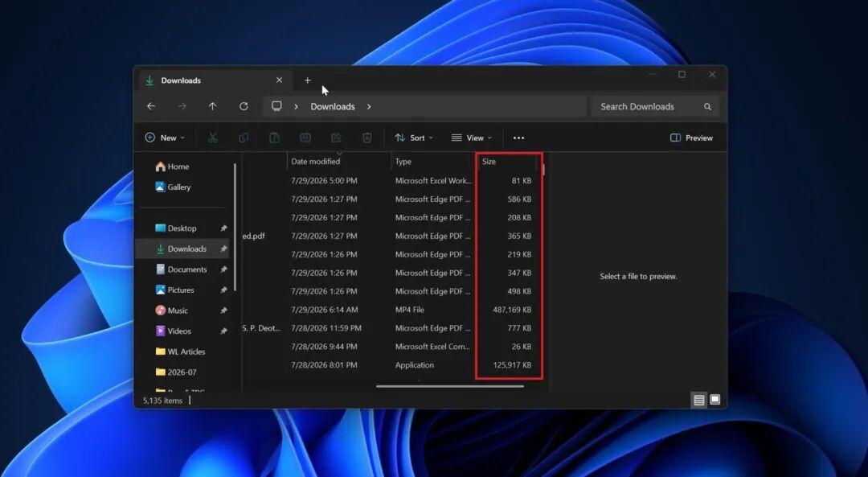
Task: Unpin Desktop using its pin icon
Action: coord(223,228)
